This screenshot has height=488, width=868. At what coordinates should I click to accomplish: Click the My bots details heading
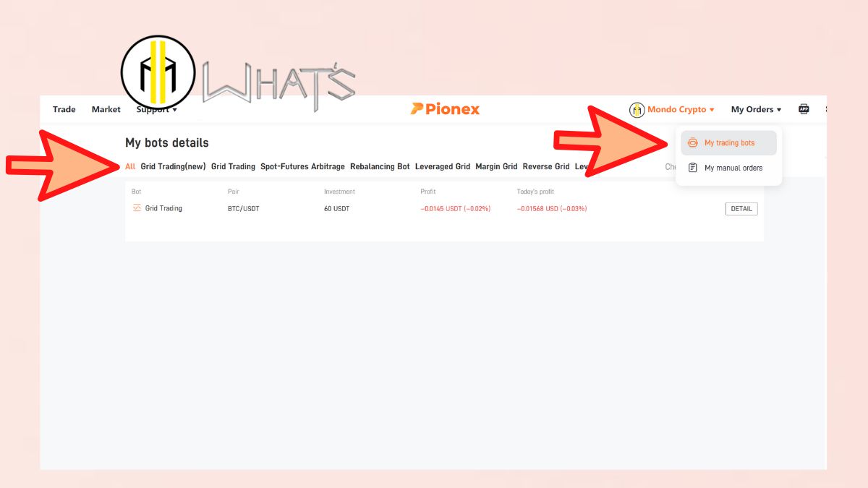pyautogui.click(x=167, y=143)
